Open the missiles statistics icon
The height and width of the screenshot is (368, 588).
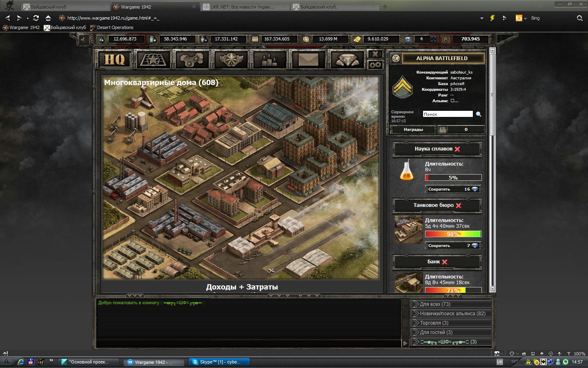269,59
